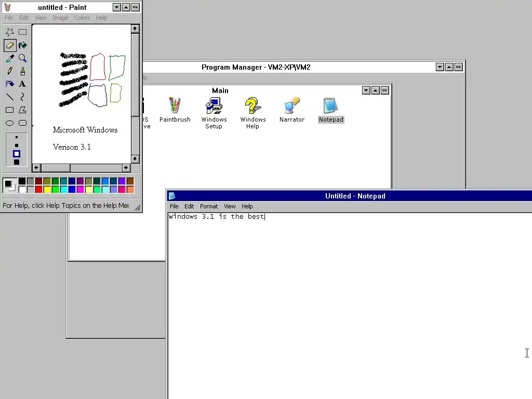Pick the white color swatch
Image resolution: width=532 pixels, height=399 pixels.
tap(22, 189)
